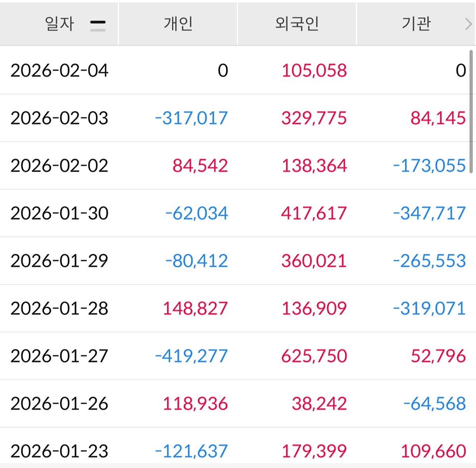Tap institution value 109,660
476x468 pixels.
tap(433, 451)
